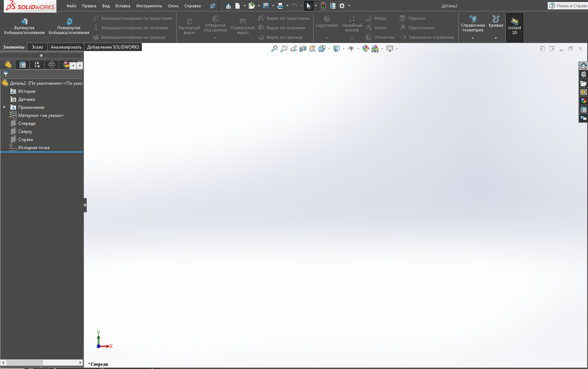This screenshot has width=588, height=369.
Task: Click Dynamic Annotation Views icon
Action: click(x=312, y=49)
